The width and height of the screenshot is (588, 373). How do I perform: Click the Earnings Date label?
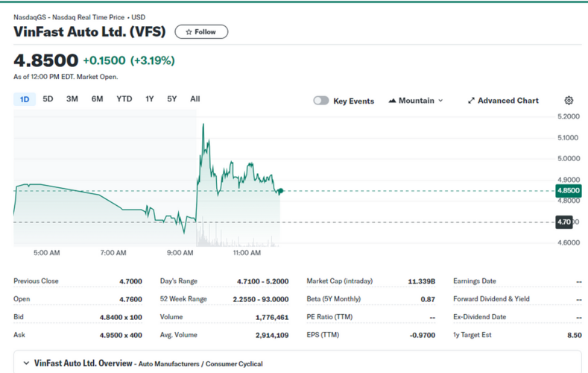[x=475, y=281]
